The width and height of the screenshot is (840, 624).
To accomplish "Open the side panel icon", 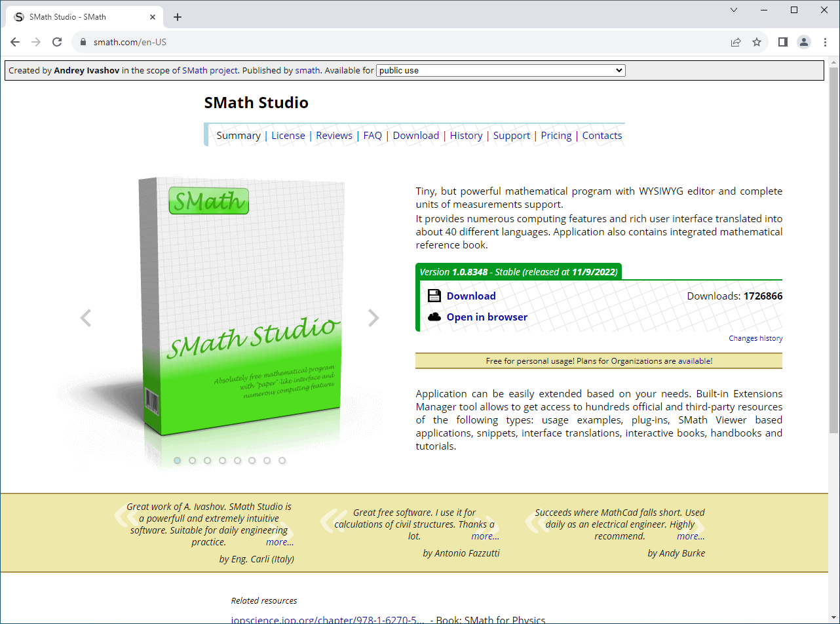I will pyautogui.click(x=782, y=42).
